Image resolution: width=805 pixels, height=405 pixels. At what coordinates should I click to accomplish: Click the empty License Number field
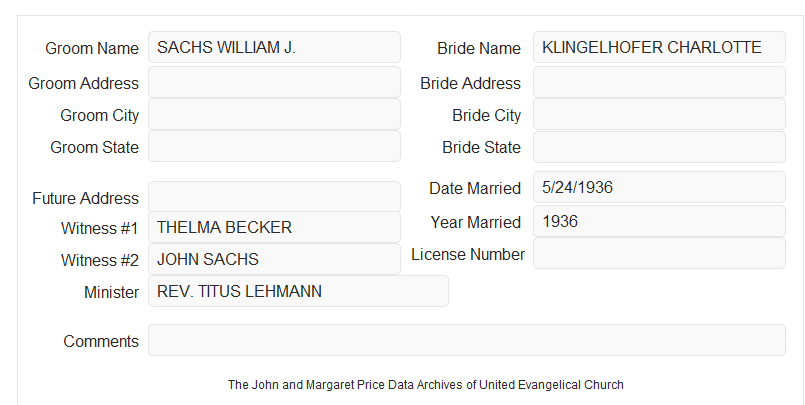659,253
